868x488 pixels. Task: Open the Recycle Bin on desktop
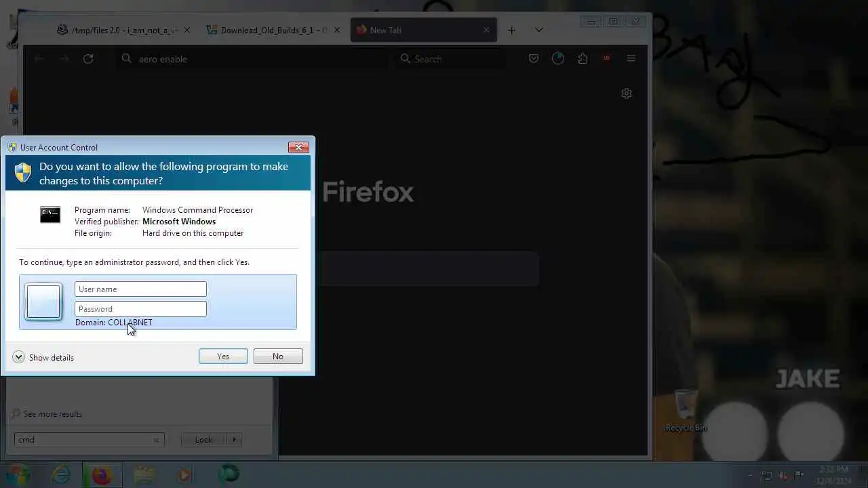(686, 411)
